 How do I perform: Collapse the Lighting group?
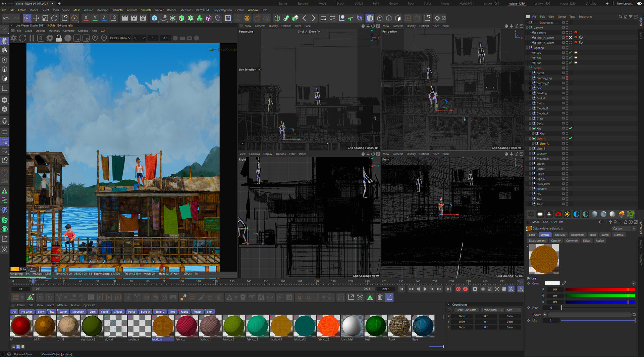(527, 48)
